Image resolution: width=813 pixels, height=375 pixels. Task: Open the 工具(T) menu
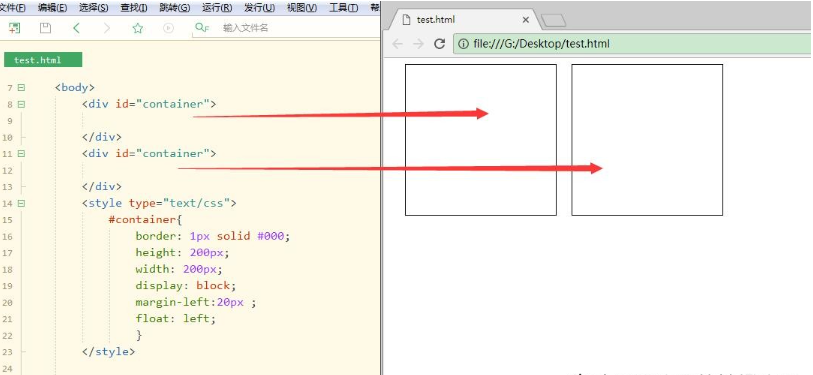[x=344, y=8]
